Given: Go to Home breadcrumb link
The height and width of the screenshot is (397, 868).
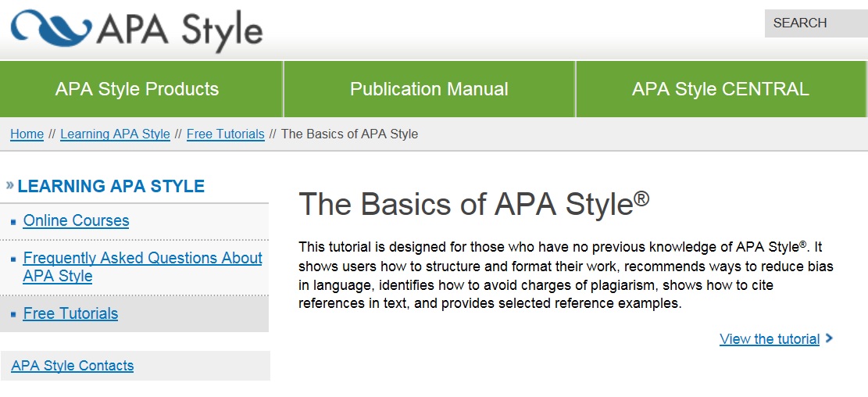Looking at the screenshot, I should point(27,134).
